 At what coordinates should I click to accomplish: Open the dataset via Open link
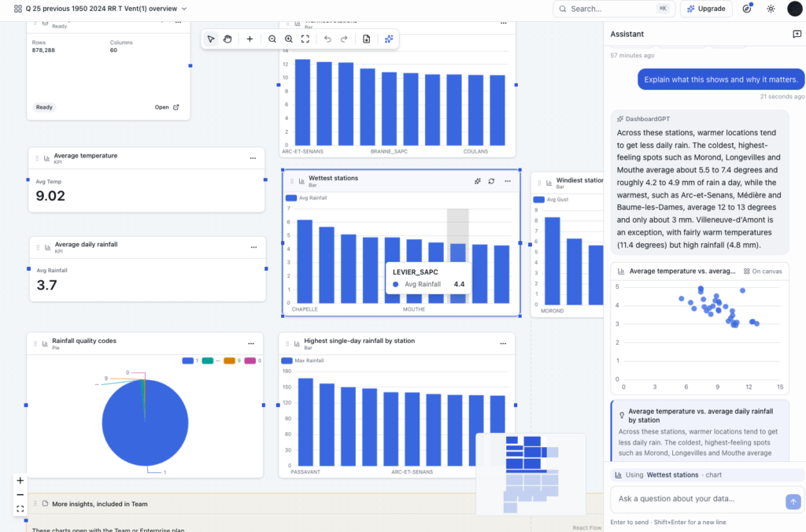click(167, 108)
